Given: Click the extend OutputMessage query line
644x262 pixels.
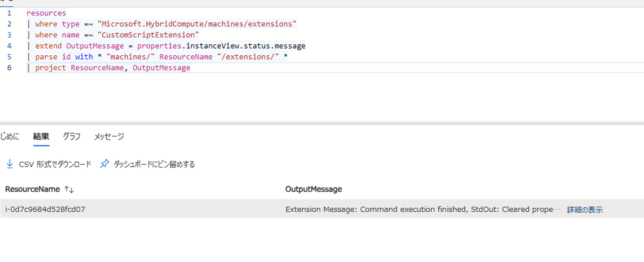Looking at the screenshot, I should [x=166, y=46].
